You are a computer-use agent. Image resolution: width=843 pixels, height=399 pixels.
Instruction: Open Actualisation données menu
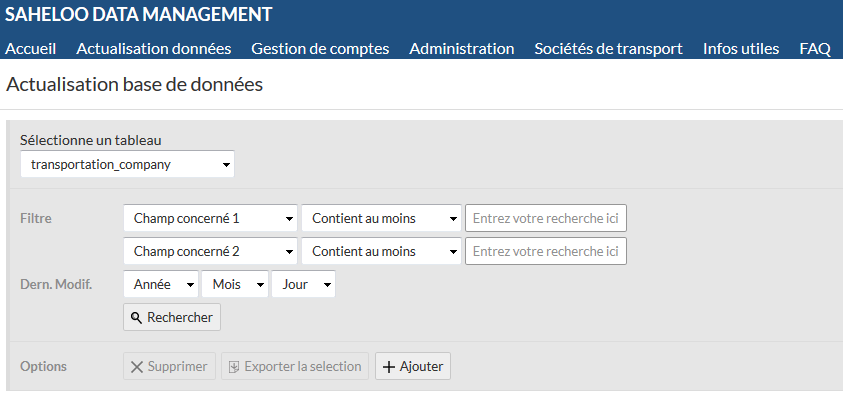[154, 49]
